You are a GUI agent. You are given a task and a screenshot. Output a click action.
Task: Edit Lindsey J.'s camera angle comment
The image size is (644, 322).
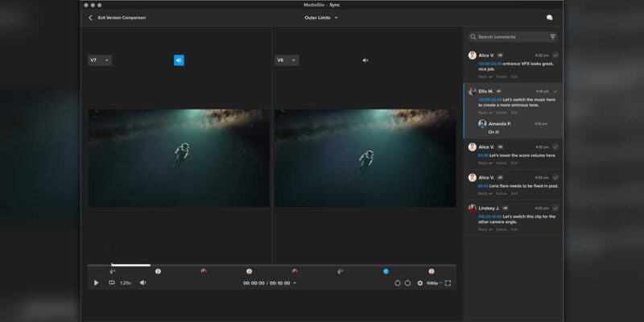514,229
